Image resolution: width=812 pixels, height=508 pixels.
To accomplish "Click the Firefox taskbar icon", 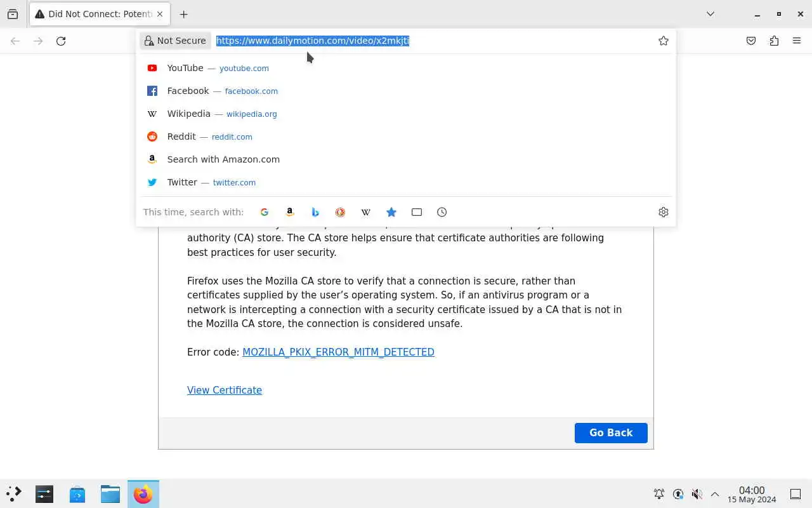I will click(143, 493).
